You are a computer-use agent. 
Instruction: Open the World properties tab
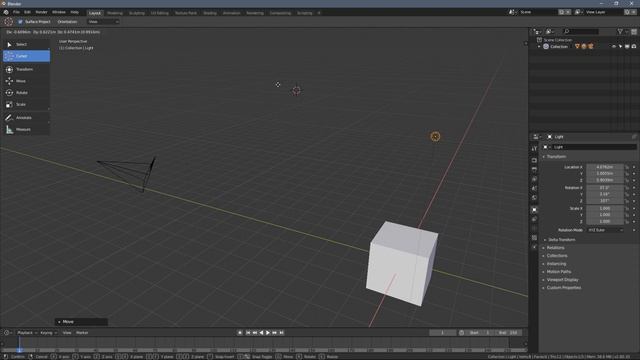[534, 198]
